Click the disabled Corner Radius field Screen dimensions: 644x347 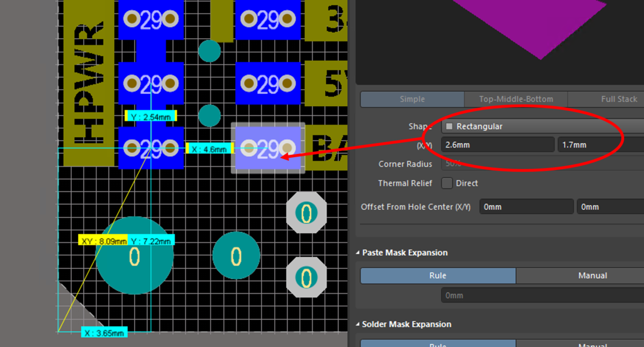pos(543,164)
